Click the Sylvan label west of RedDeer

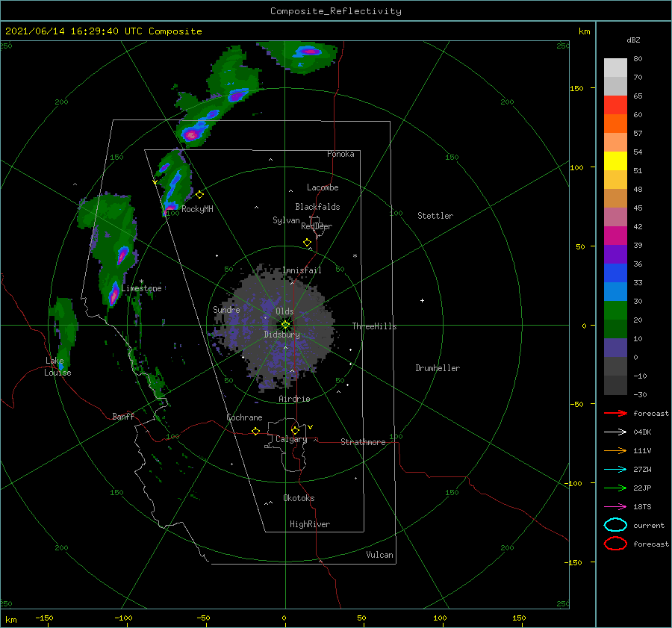click(286, 220)
